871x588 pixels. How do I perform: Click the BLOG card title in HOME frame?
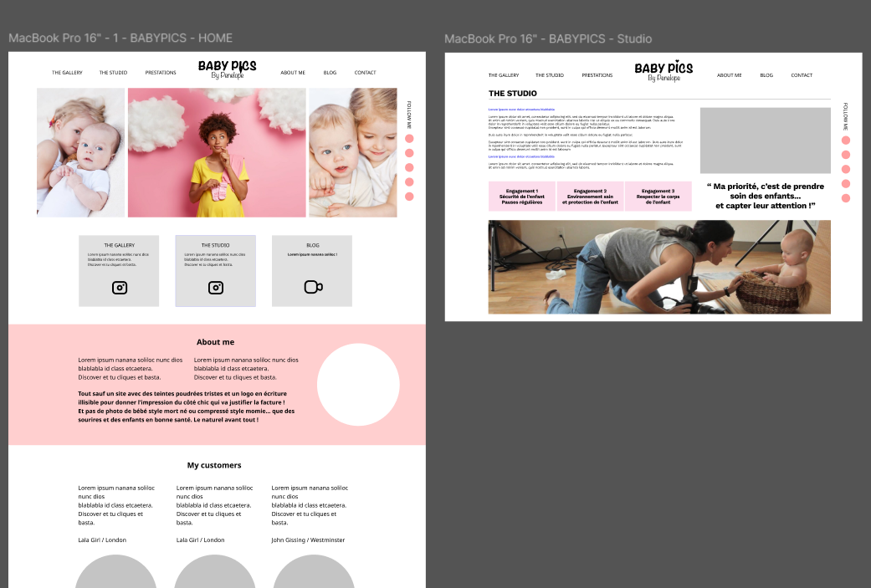pyautogui.click(x=313, y=245)
